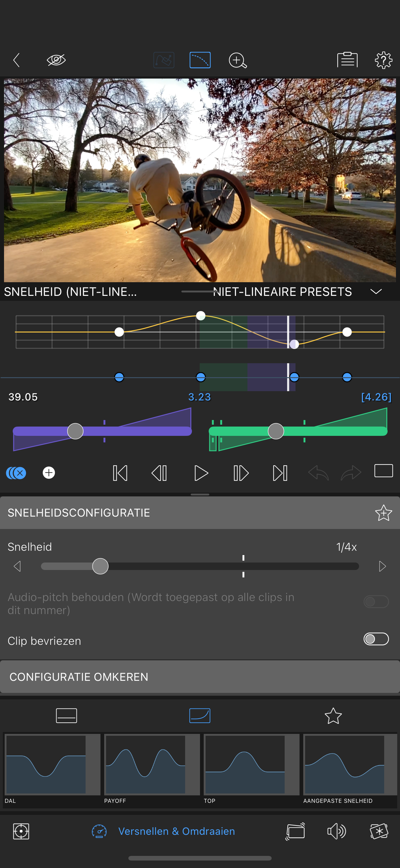
Task: Increase Snelheid with the right arrow
Action: 382,566
